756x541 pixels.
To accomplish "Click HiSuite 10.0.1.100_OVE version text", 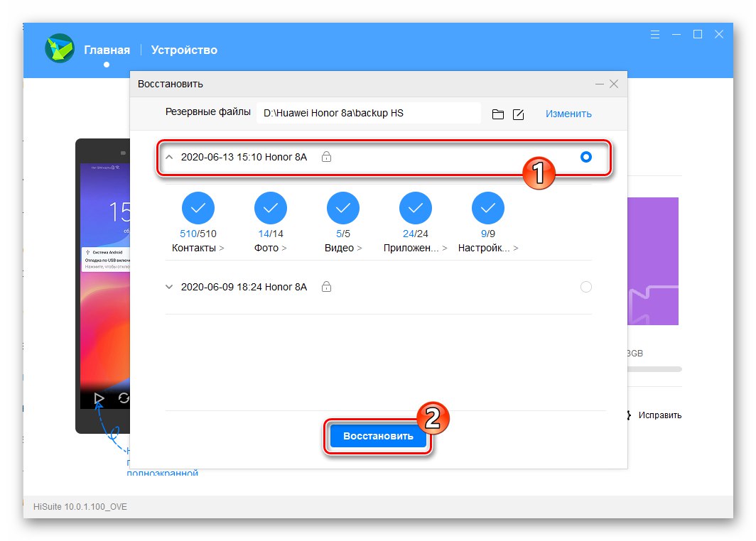I will coord(80,507).
